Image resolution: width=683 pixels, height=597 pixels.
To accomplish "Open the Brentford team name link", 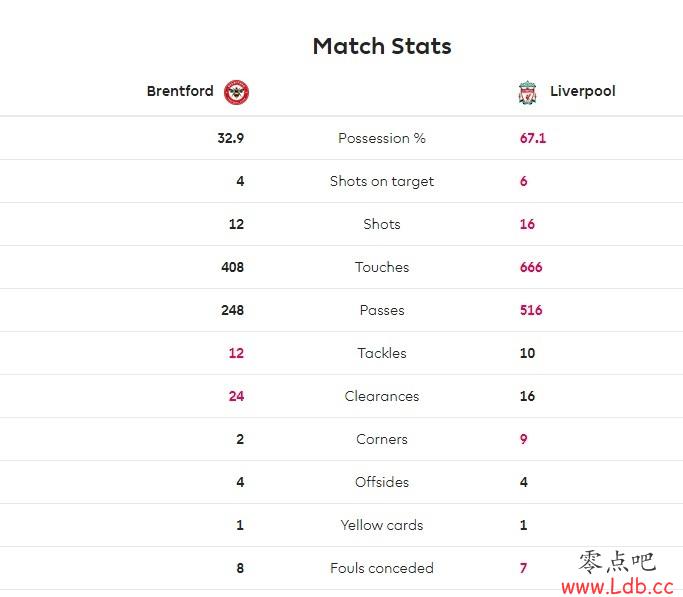I will coord(180,91).
